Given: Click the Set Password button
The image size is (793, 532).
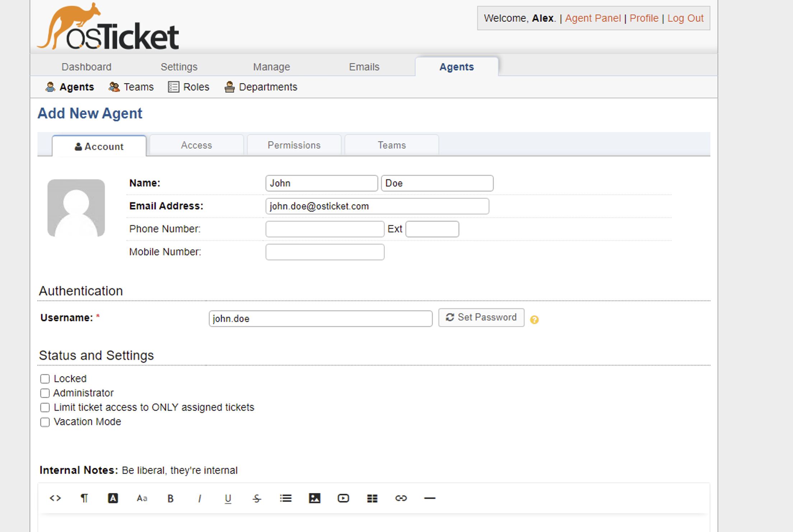Looking at the screenshot, I should (481, 317).
